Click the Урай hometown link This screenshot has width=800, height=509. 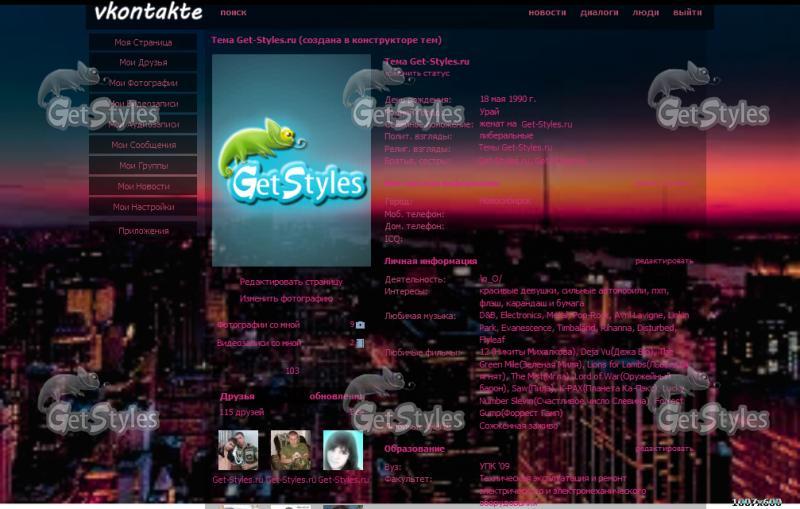pyautogui.click(x=489, y=112)
